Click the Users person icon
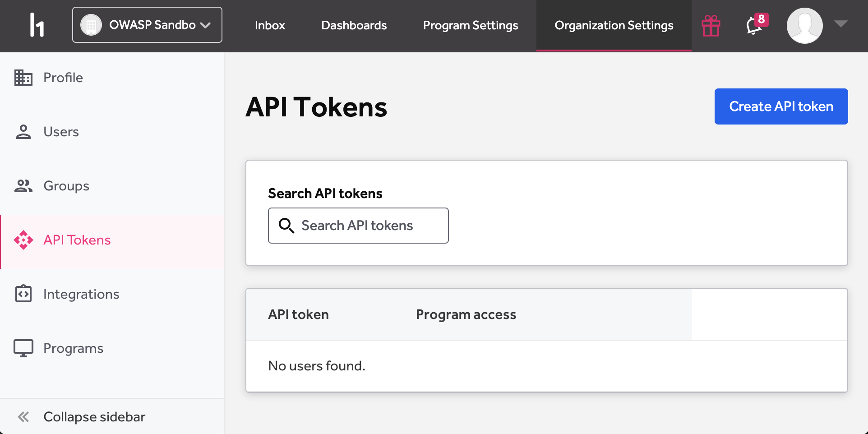This screenshot has width=868, height=434. pos(23,132)
